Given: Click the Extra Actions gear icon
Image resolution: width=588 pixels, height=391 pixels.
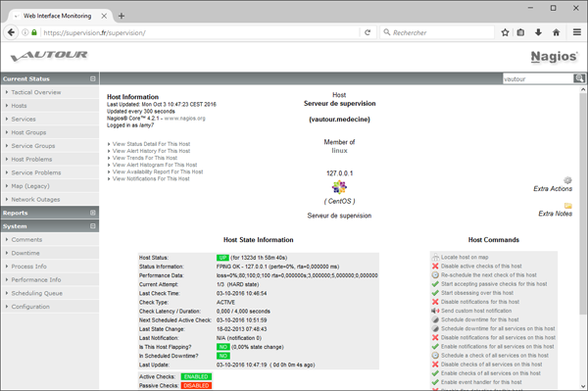Looking at the screenshot, I should 567,180.
